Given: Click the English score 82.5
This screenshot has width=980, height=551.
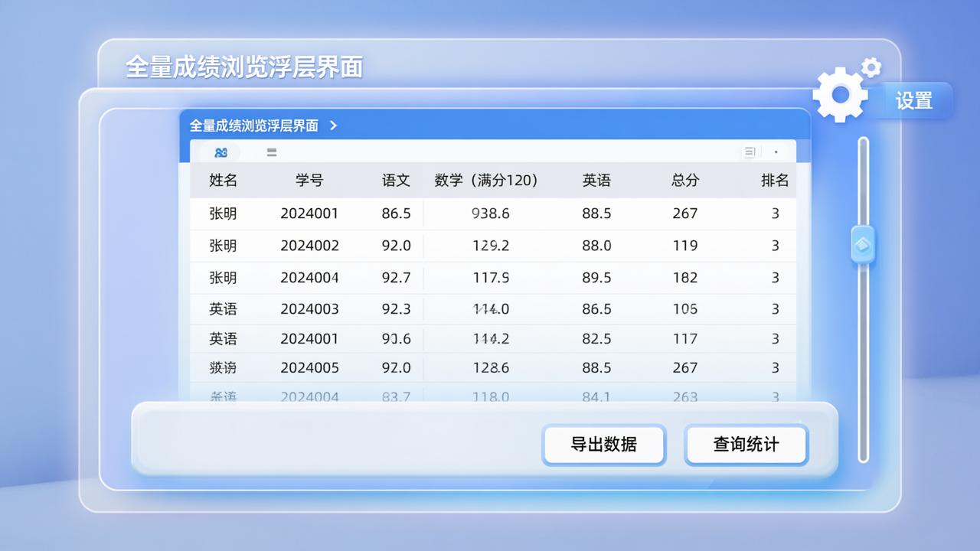Looking at the screenshot, I should [x=596, y=339].
